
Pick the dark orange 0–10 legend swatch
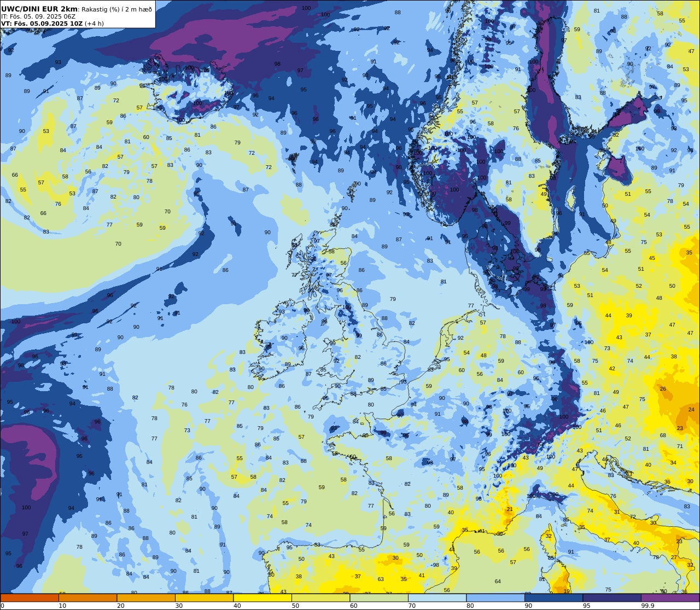[x=30, y=597]
